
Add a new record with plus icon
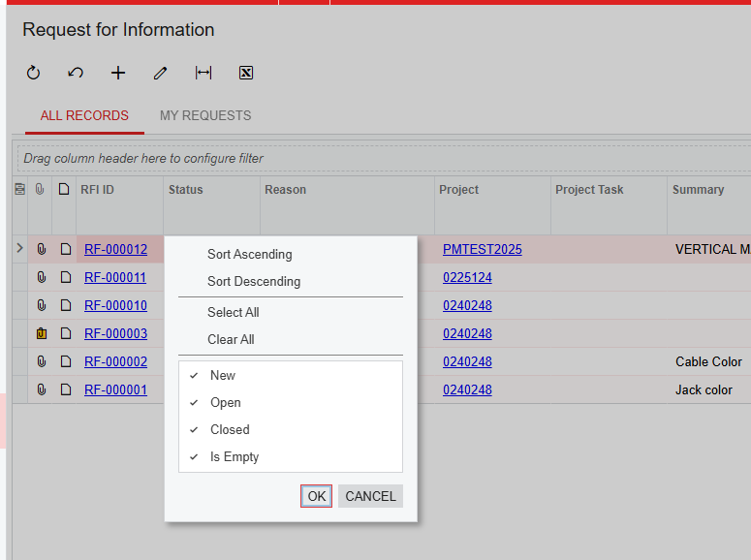click(x=118, y=73)
